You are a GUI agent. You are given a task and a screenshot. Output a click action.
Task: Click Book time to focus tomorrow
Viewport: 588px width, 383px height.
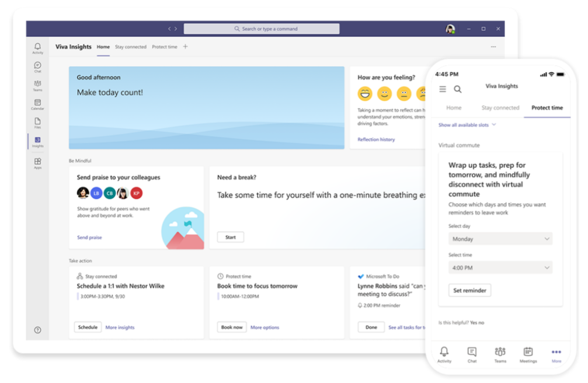coord(258,286)
